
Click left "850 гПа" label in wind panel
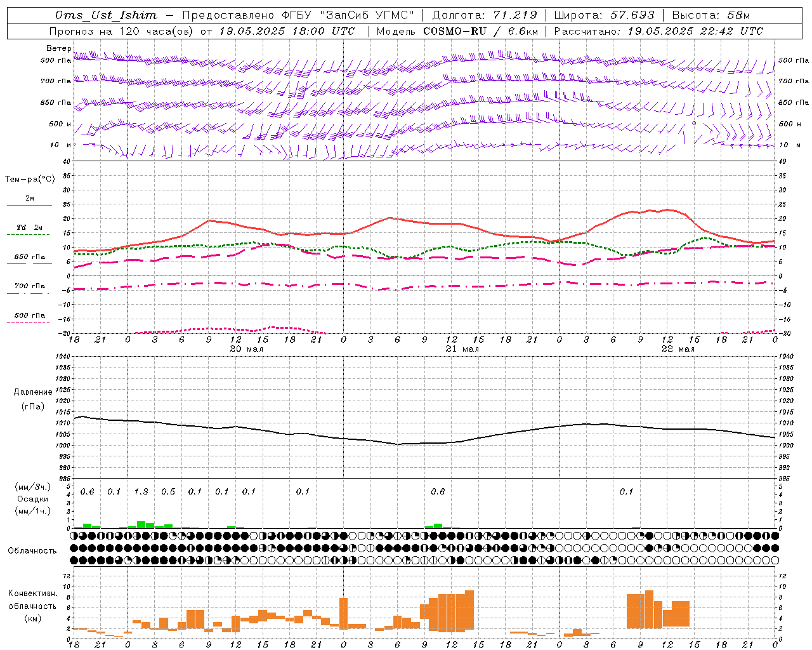[56, 102]
